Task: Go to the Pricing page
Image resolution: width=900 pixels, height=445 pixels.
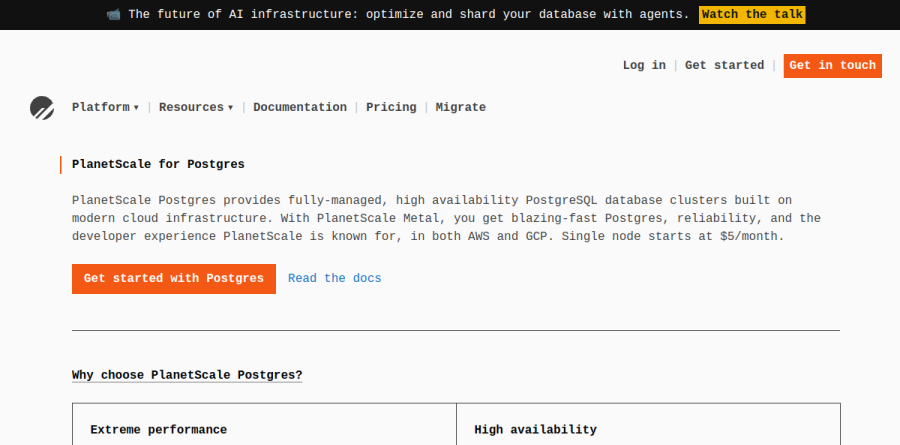Action: click(x=391, y=107)
